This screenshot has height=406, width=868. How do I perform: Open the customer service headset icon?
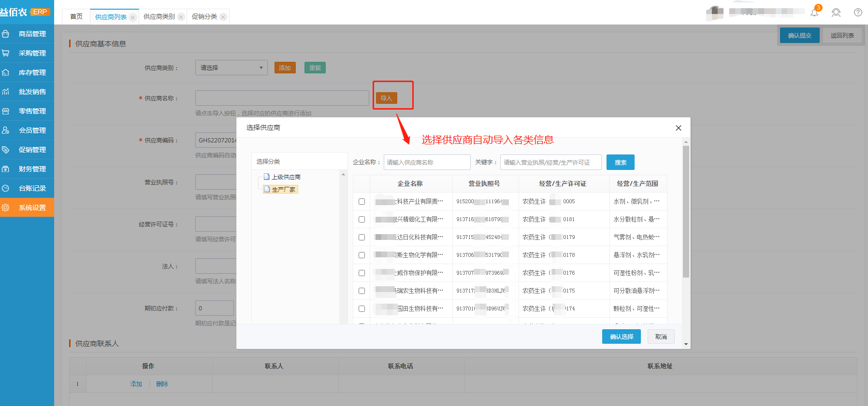[x=836, y=13]
